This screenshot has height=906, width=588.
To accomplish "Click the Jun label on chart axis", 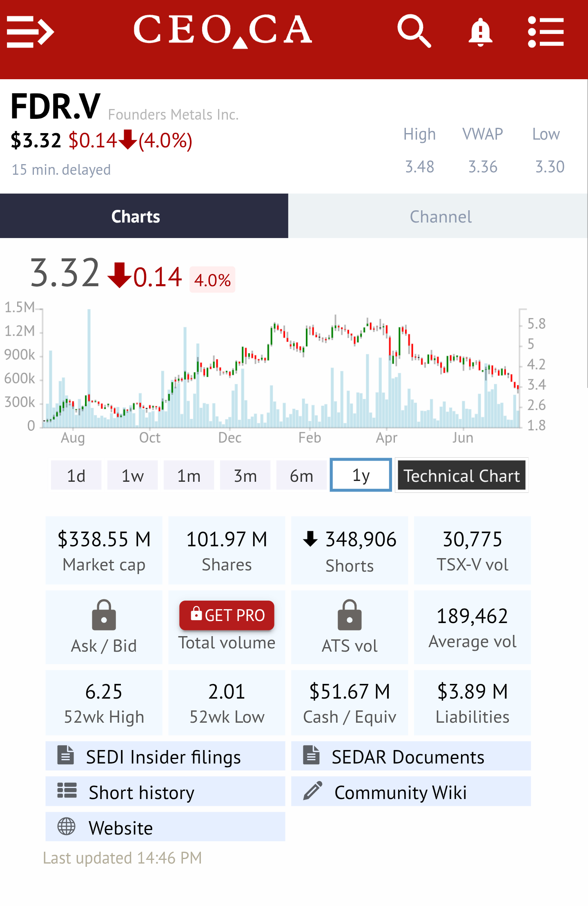I will pos(463,438).
